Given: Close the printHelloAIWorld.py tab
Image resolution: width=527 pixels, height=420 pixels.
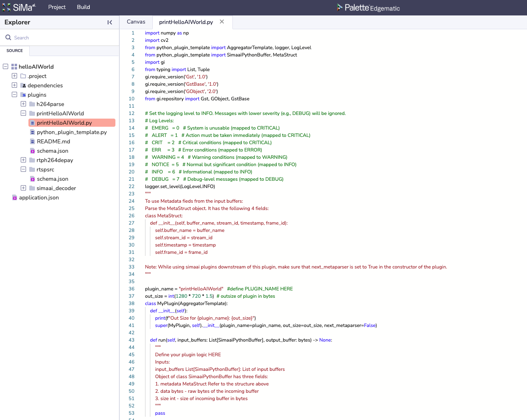Looking at the screenshot, I should (x=222, y=22).
